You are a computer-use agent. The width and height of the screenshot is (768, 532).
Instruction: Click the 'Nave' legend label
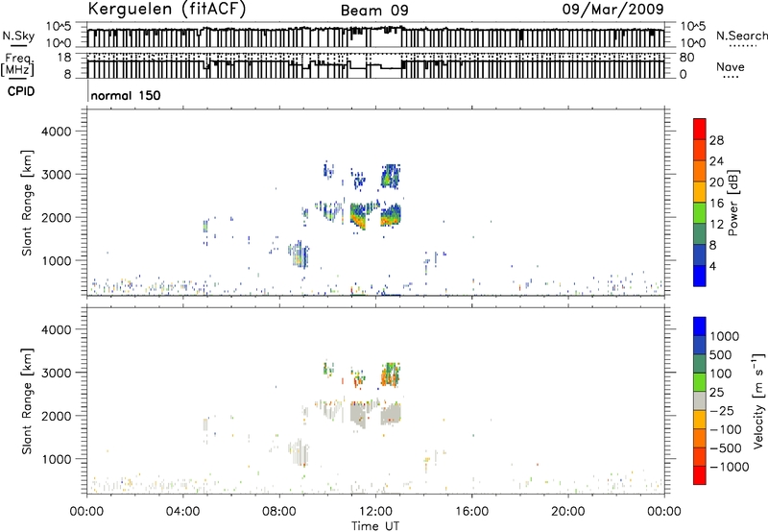tap(731, 66)
